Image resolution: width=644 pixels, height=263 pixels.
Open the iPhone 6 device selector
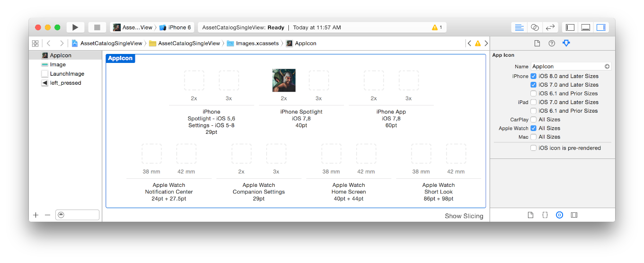point(175,27)
